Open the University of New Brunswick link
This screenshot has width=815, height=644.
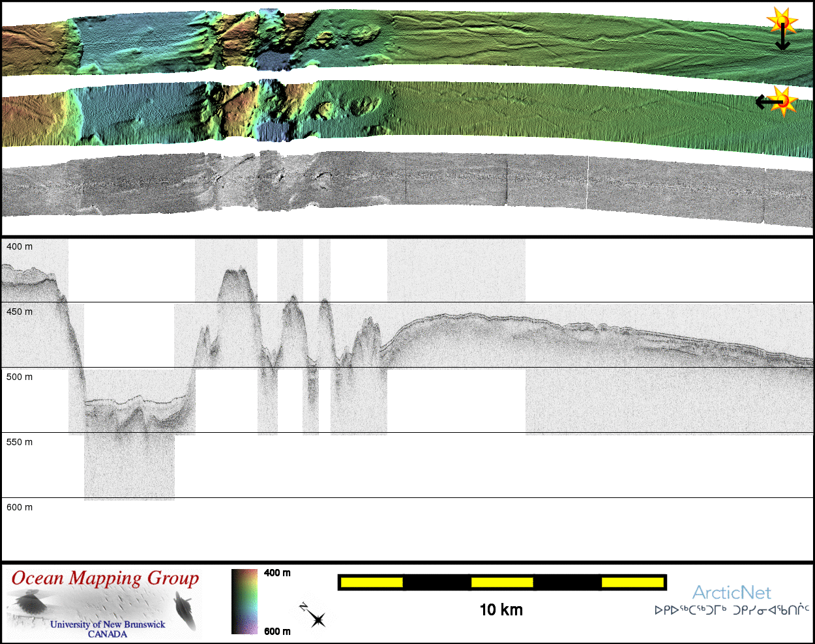[108, 624]
